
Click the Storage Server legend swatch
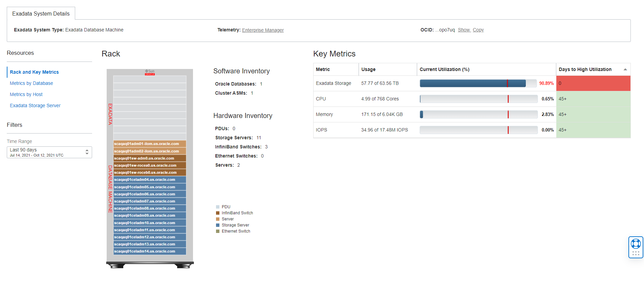tap(218, 225)
